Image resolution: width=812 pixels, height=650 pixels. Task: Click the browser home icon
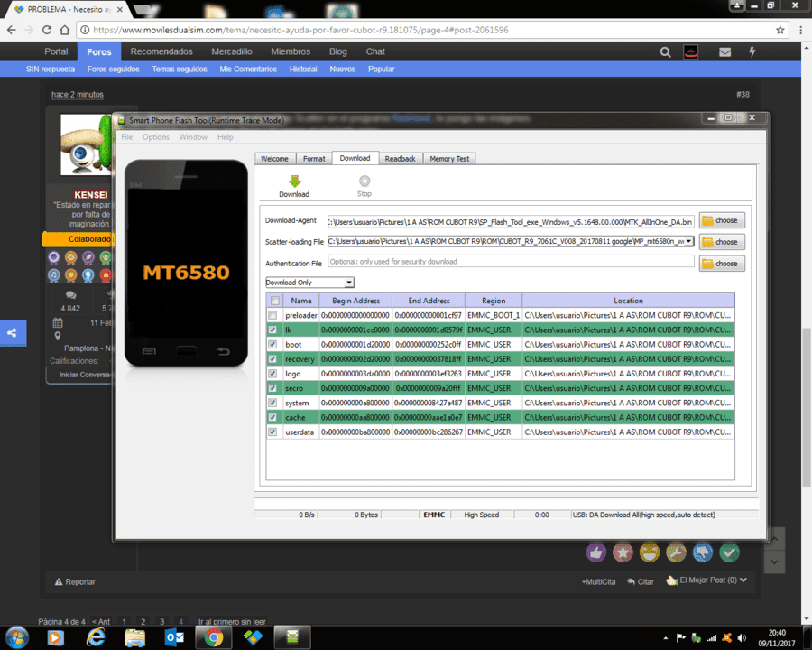(x=64, y=30)
